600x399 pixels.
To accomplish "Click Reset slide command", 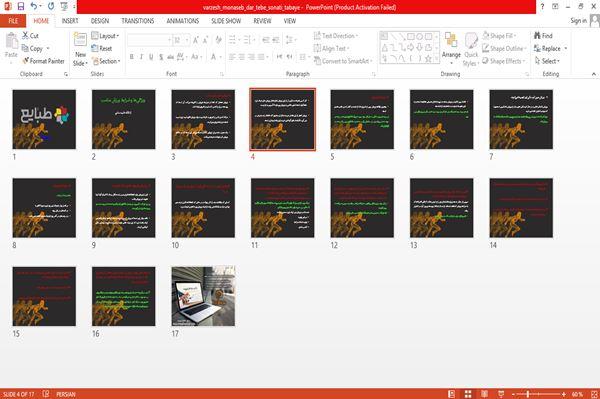I will (x=102, y=49).
